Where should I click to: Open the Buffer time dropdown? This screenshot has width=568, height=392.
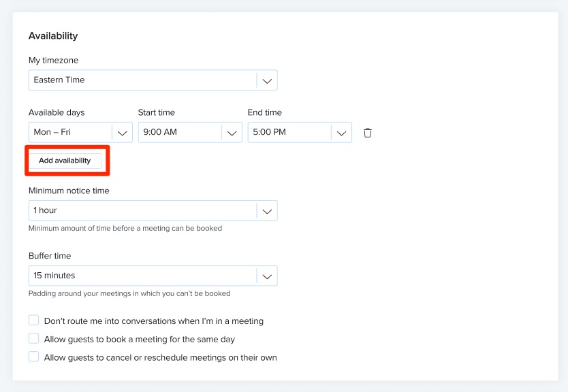point(153,276)
